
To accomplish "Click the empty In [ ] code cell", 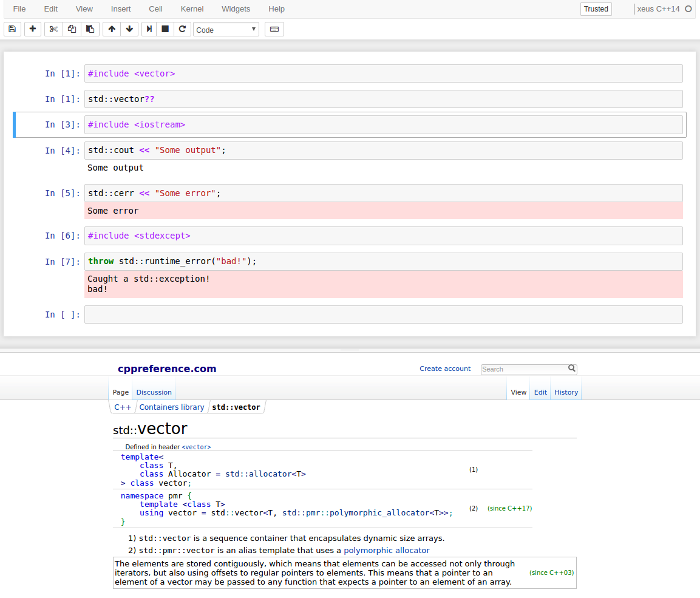I will pos(384,314).
